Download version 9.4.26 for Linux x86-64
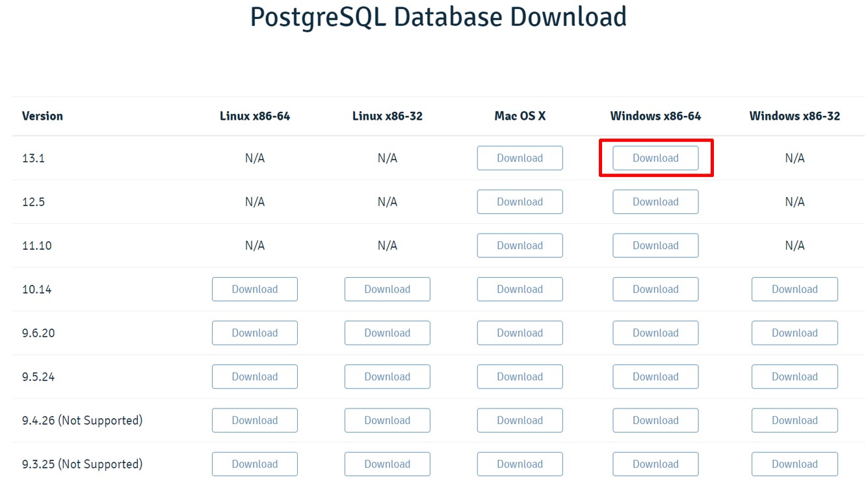Viewport: 868px width, 493px height. [x=254, y=420]
